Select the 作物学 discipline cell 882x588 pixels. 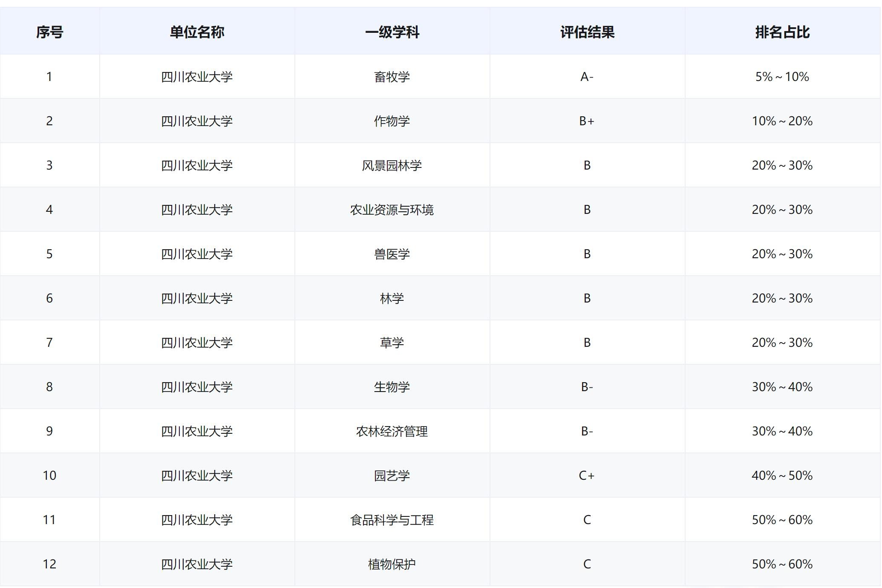[392, 121]
